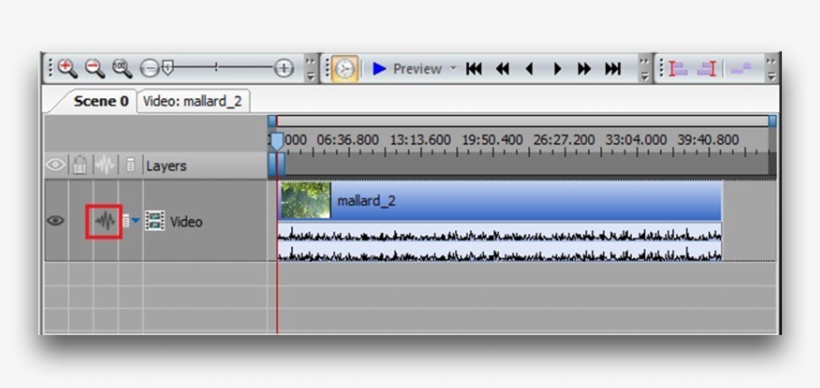Toggle the highlighted clock timing button
Viewport: 820px width, 388px height.
pos(345,69)
